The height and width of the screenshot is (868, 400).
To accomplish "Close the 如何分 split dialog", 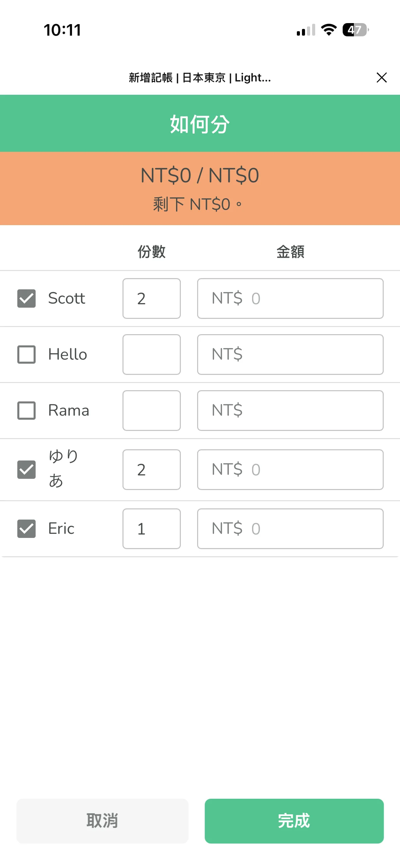I will [x=382, y=77].
